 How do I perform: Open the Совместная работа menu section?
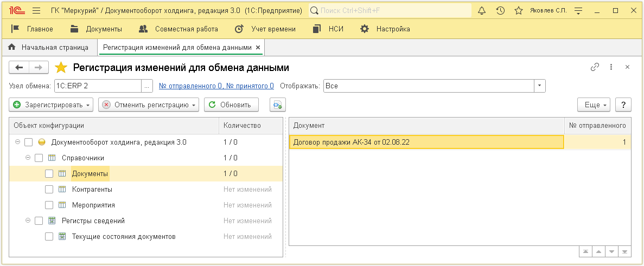[x=178, y=29]
